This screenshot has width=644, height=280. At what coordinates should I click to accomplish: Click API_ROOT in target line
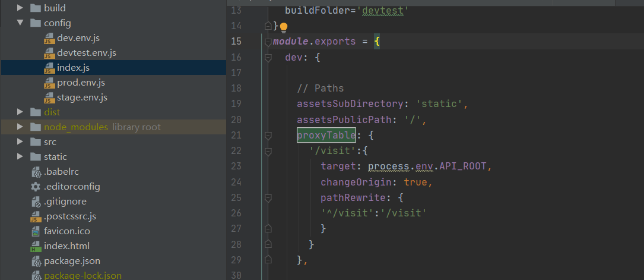462,166
